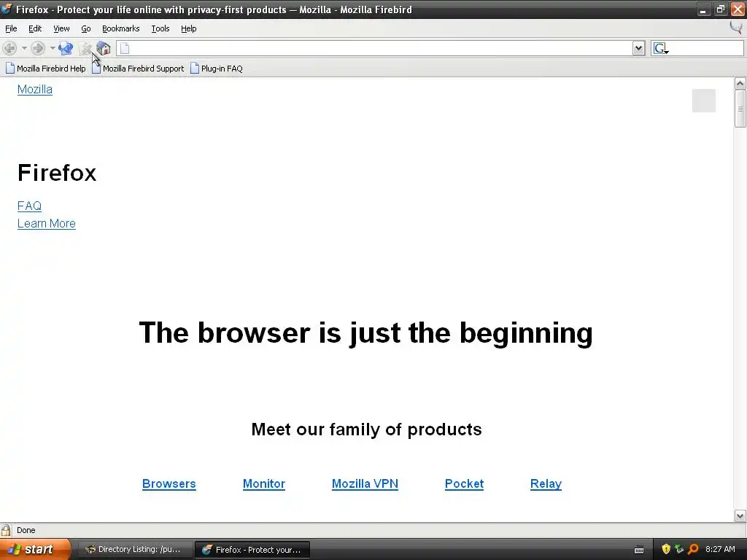747x560 pixels.
Task: Select the Firefox - Protect your taskbar button
Action: point(252,550)
